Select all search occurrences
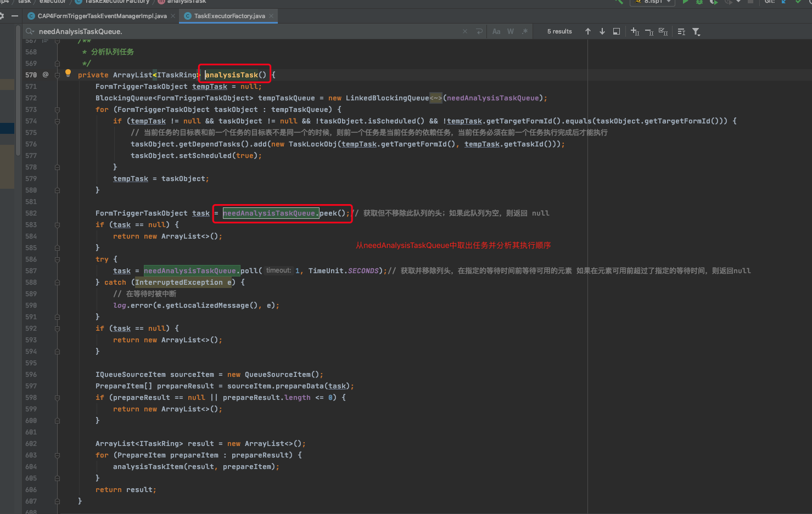The image size is (812, 514). 663,32
